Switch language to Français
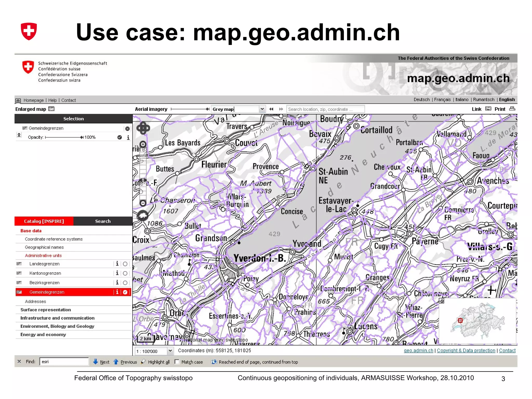Image resolution: width=532 pixels, height=399 pixels. coord(442,99)
